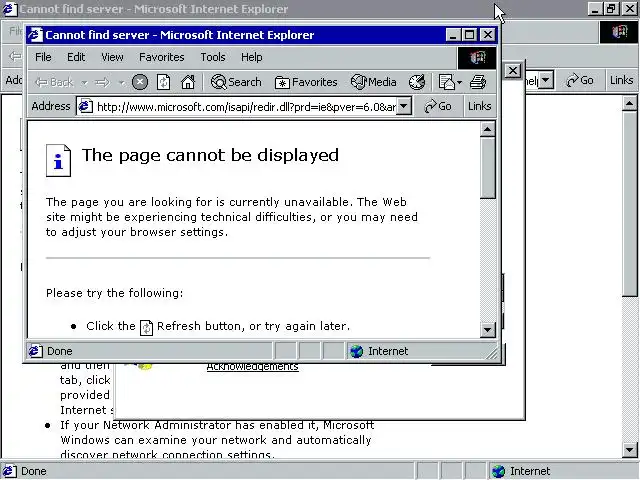Viewport: 640px width, 480px height.
Task: Click "The page cannot be displayed" heading
Action: [x=210, y=155]
